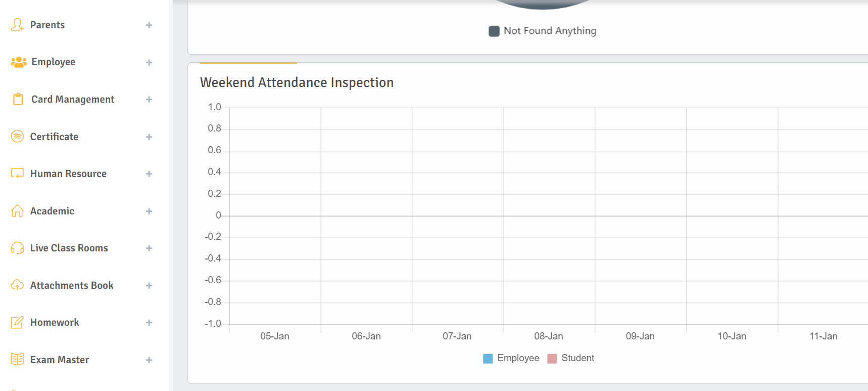Image resolution: width=868 pixels, height=391 pixels.
Task: Click the Exam Master book icon
Action: (17, 360)
